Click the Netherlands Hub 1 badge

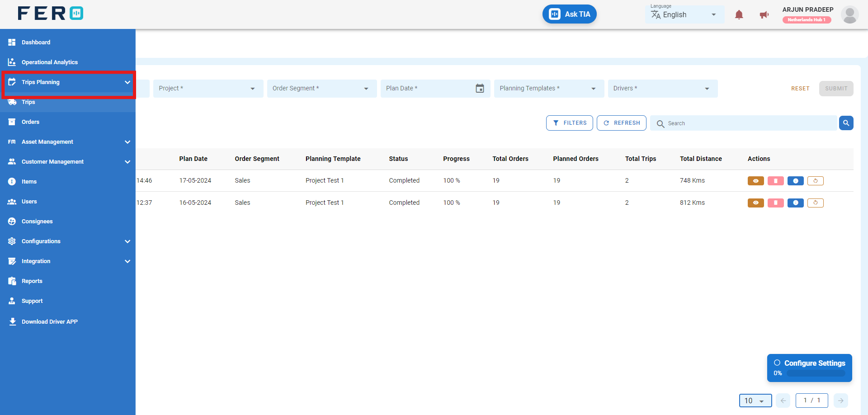pyautogui.click(x=807, y=20)
